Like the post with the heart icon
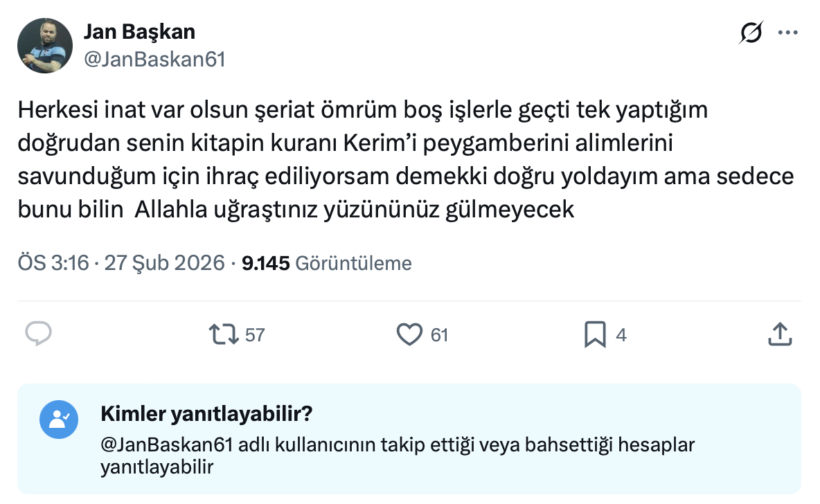The height and width of the screenshot is (504, 820). click(x=409, y=334)
